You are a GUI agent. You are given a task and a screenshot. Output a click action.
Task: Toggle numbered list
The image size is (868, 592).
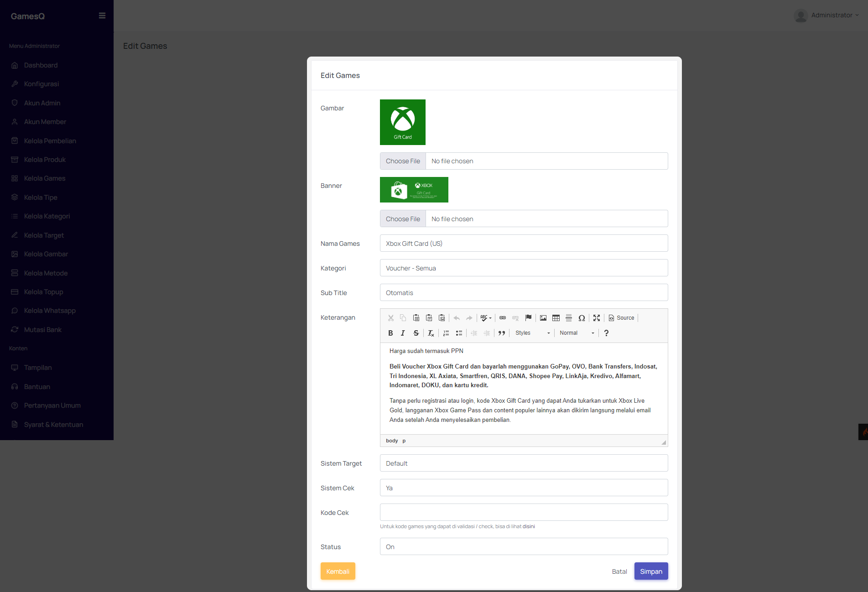[446, 333]
